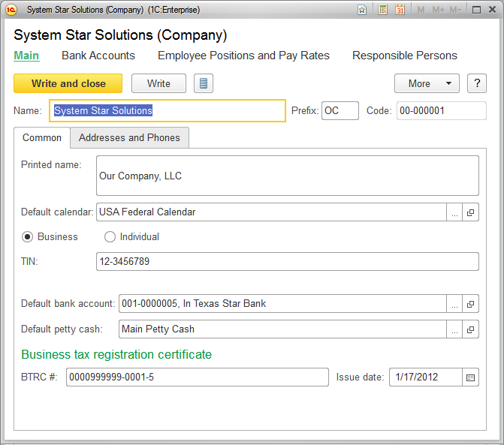The width and height of the screenshot is (504, 445).
Task: Open Employee Positions and Pay Rates
Action: coord(243,56)
